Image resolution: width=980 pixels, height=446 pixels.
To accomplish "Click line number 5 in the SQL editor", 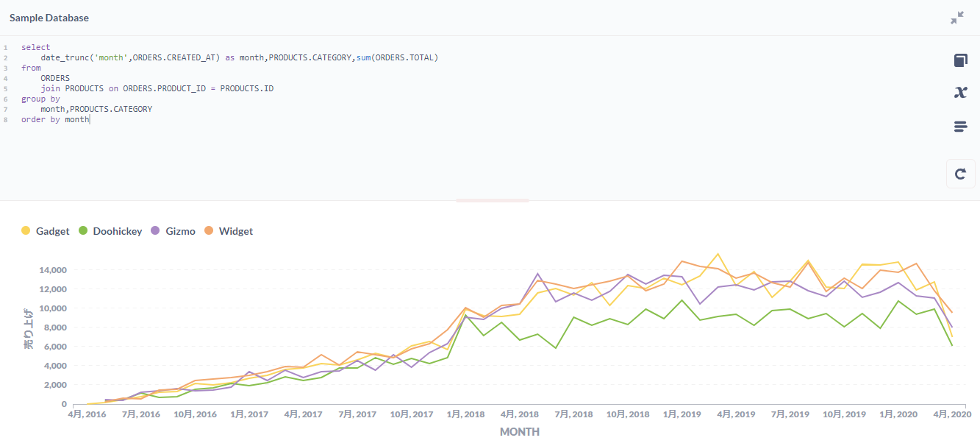I will (6, 88).
